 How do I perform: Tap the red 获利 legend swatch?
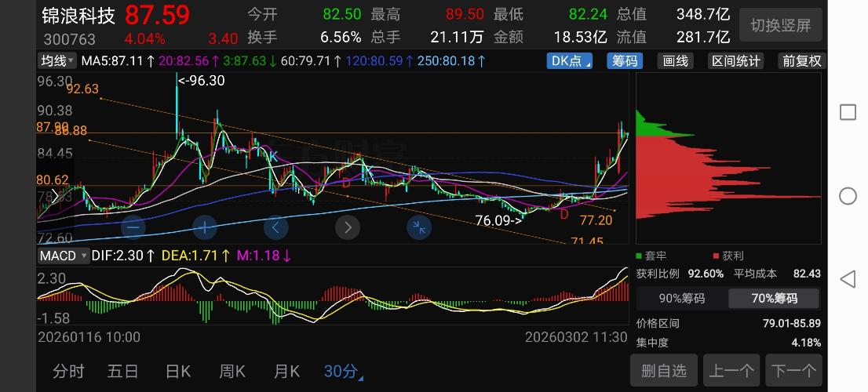point(716,256)
